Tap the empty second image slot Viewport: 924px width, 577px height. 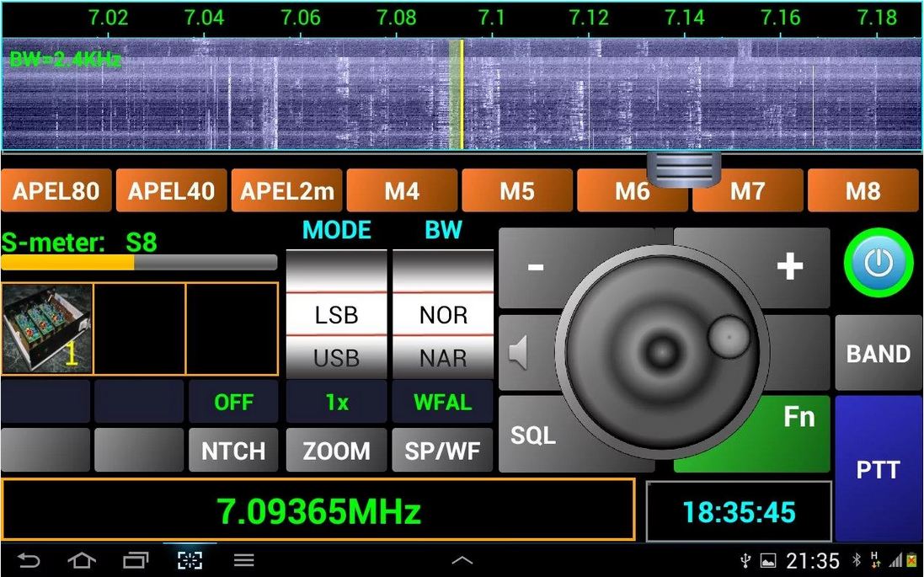tap(140, 329)
